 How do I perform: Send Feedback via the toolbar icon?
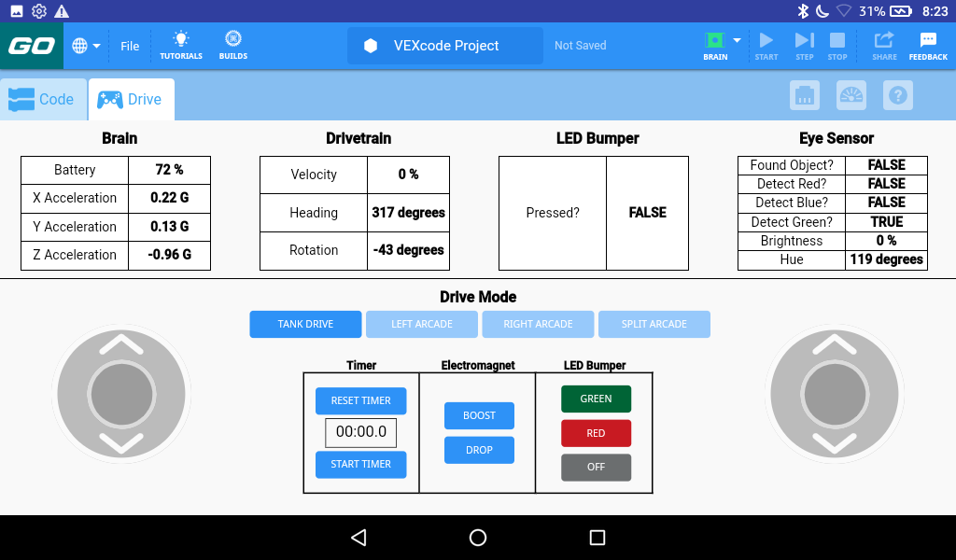click(927, 45)
